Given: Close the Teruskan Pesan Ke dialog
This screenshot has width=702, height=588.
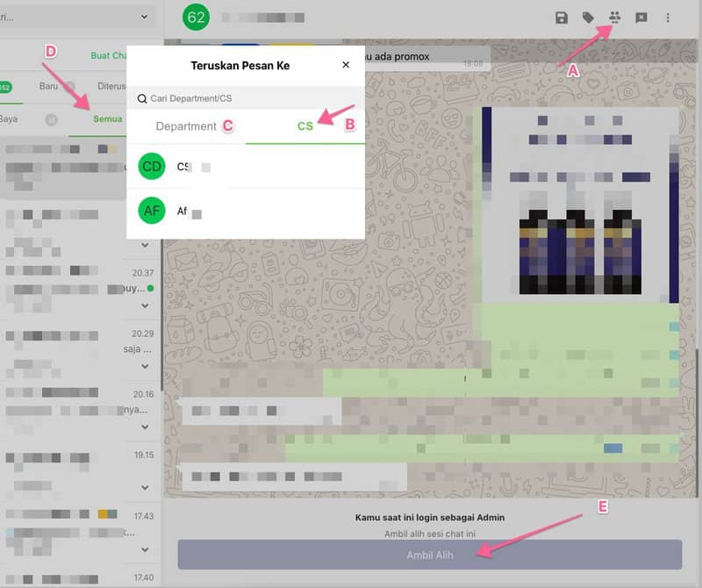Looking at the screenshot, I should point(346,65).
